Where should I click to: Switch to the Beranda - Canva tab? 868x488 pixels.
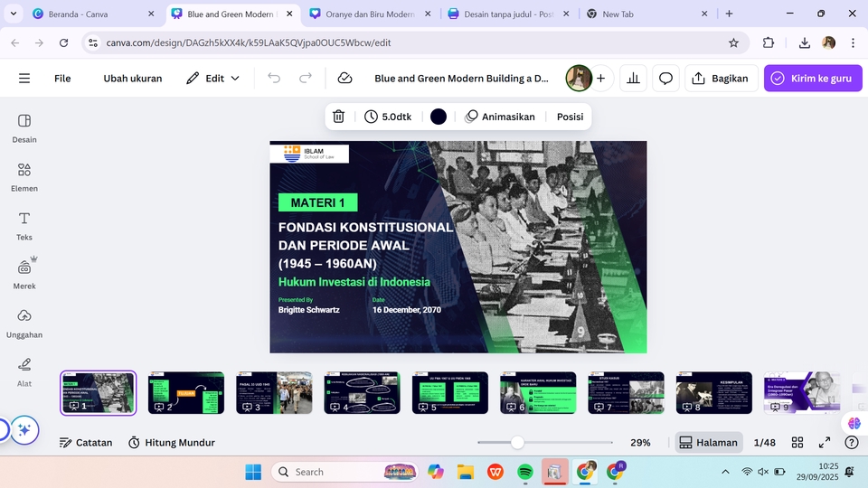click(x=94, y=14)
